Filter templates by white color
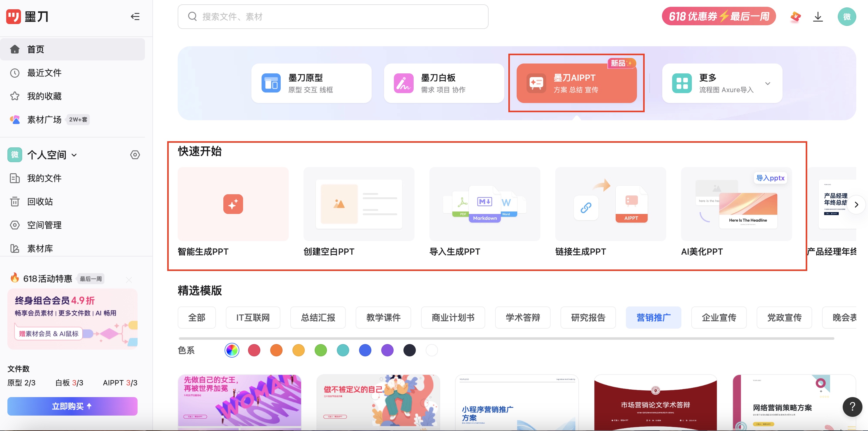Screen dimensions: 868x431 point(432,350)
